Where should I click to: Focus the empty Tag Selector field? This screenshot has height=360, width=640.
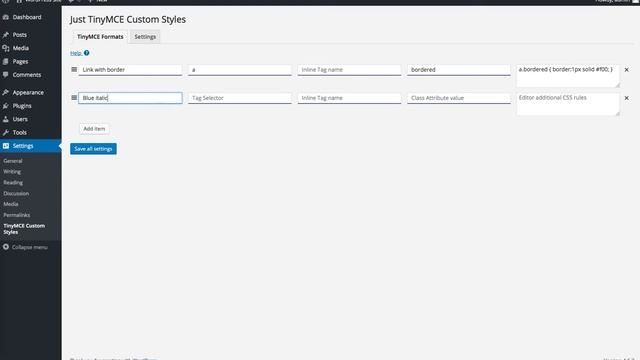240,98
